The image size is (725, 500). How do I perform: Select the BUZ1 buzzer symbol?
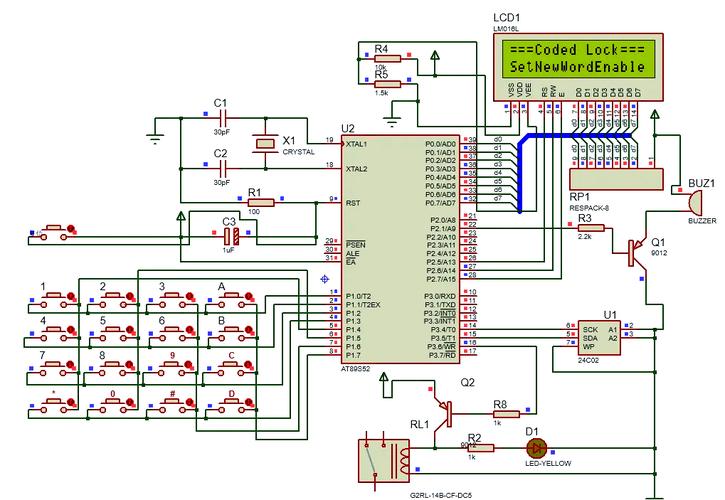[694, 202]
